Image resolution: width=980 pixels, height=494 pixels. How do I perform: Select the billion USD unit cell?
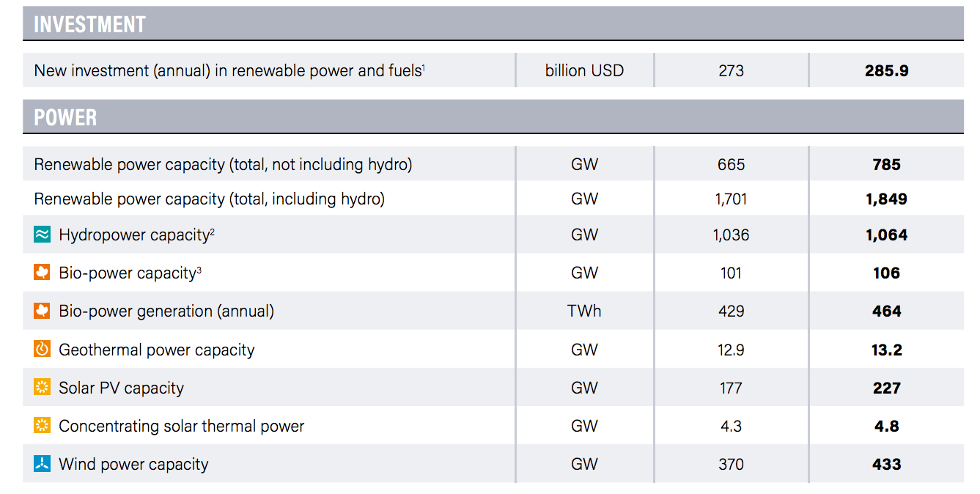tap(584, 71)
